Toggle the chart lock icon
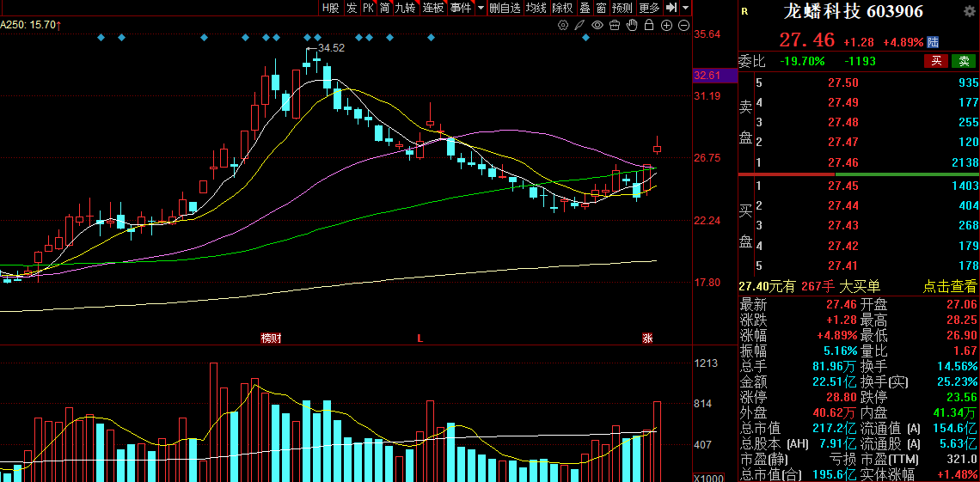Viewport: 980px width, 482px height. click(649, 25)
